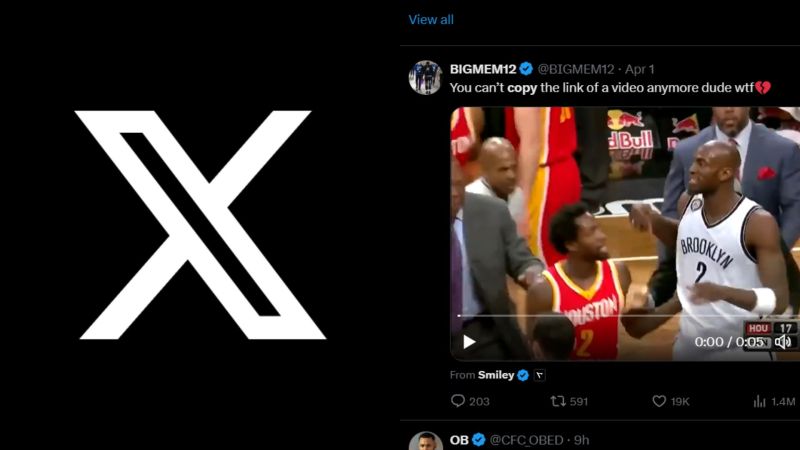Like the BIGMEM12 post with heart icon

[659, 401]
